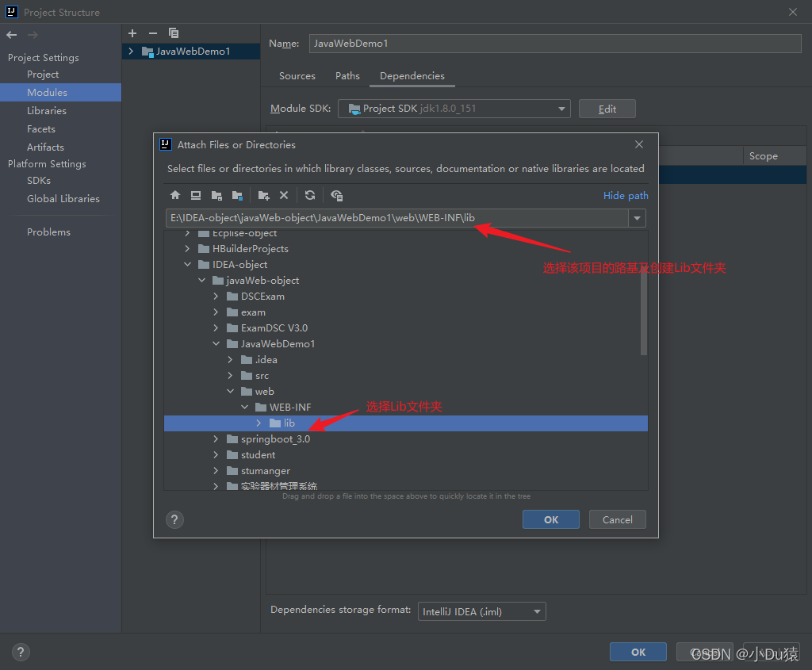Select the src folder row
This screenshot has width=812, height=670.
tap(406, 375)
